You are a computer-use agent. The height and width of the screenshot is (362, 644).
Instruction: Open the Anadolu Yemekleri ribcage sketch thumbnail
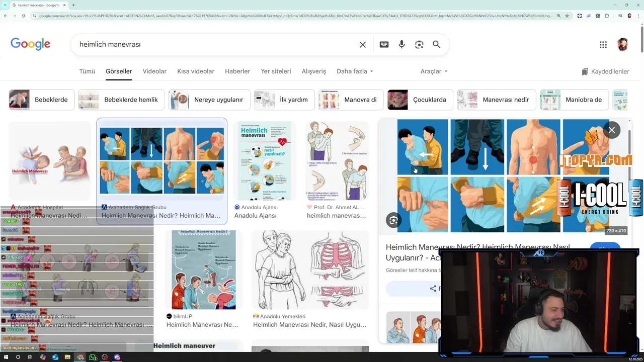[310, 270]
